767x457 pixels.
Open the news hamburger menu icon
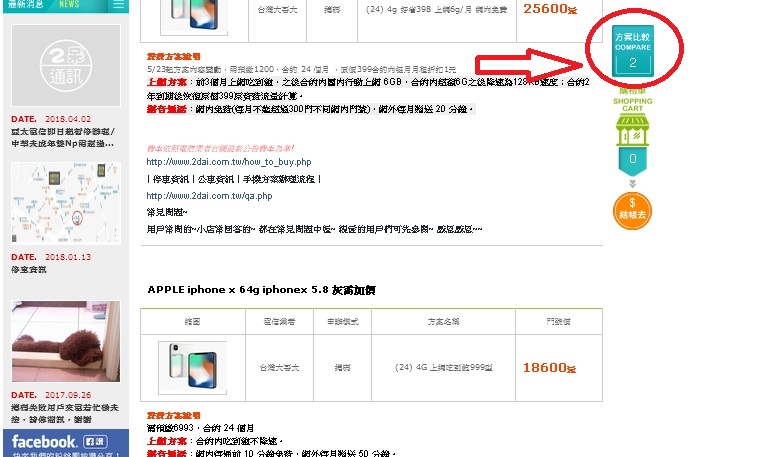(x=118, y=4)
